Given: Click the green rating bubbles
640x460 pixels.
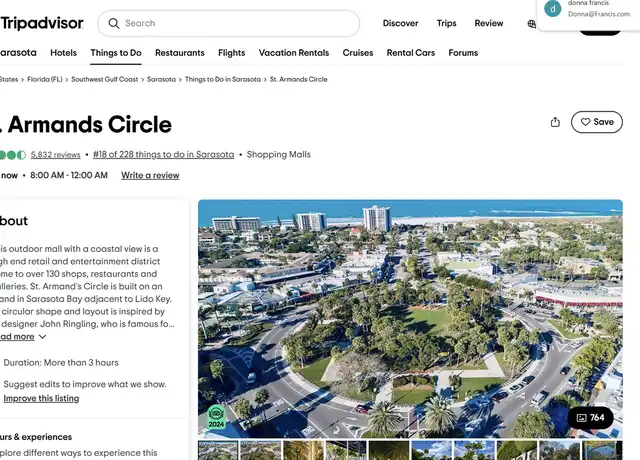Looking at the screenshot, I should 13,155.
